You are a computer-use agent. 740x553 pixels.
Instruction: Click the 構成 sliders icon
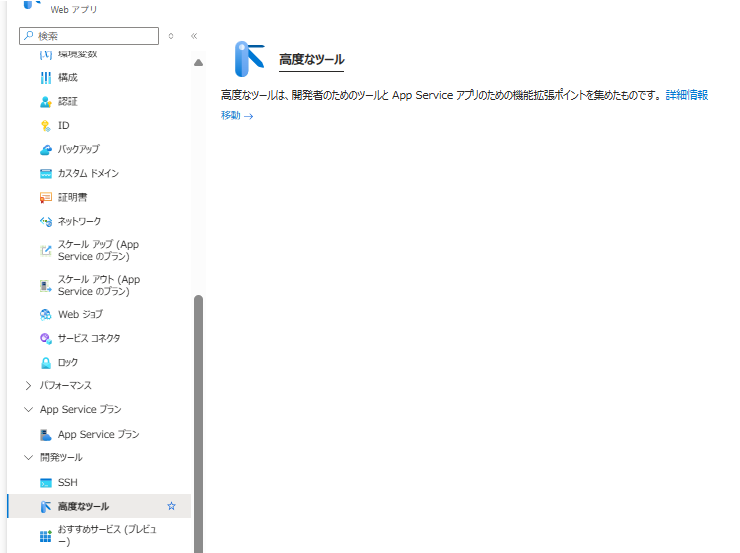coord(46,78)
